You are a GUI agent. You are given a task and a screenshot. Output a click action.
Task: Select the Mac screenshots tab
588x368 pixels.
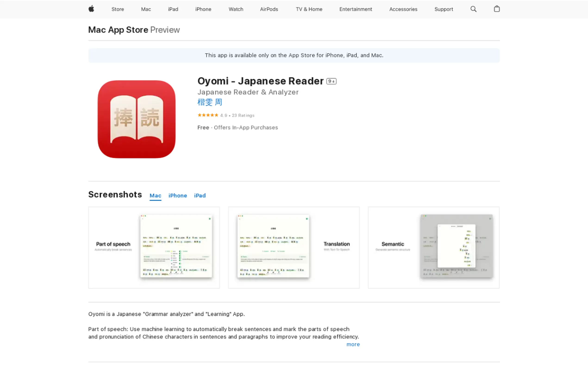tap(155, 195)
